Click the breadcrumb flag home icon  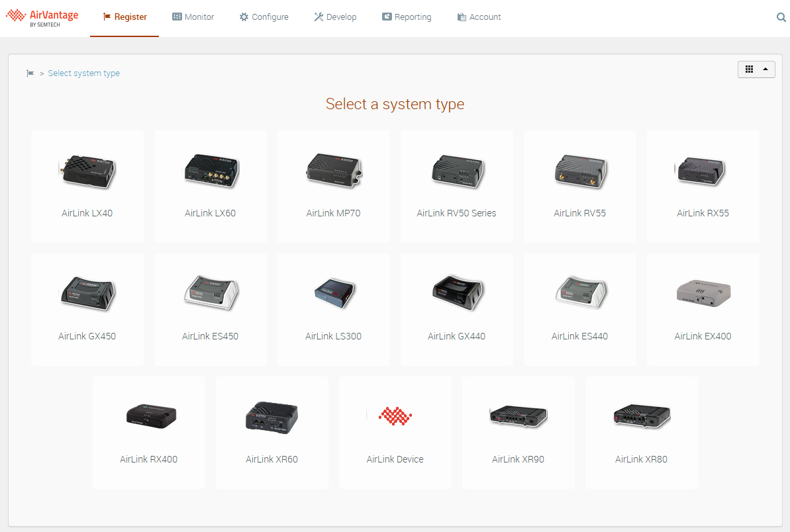30,73
